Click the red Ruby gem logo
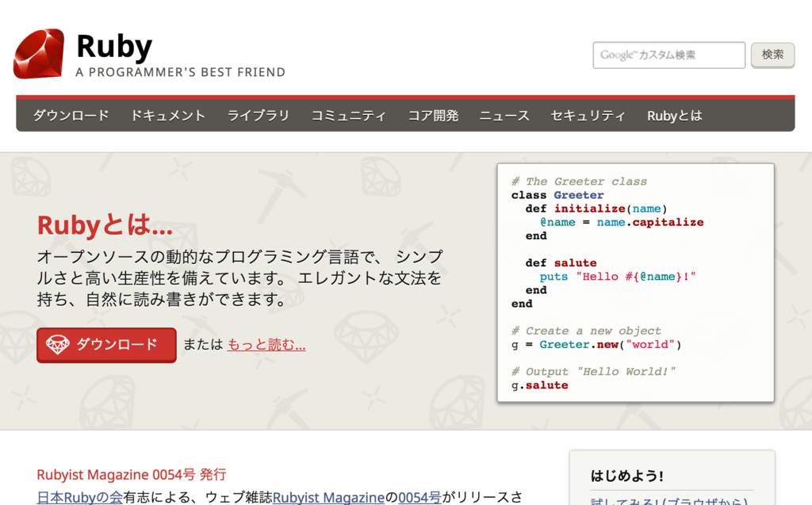 click(38, 55)
